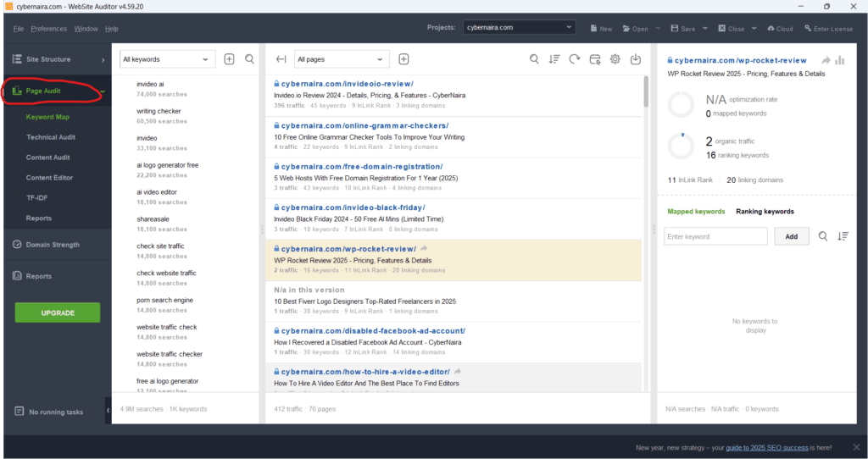Open the Window menu
The image size is (868, 459).
86,29
